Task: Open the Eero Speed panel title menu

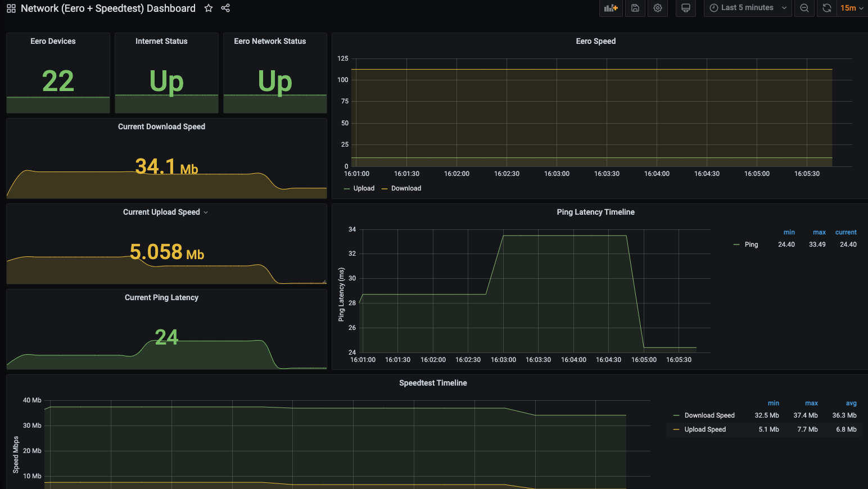Action: point(595,41)
